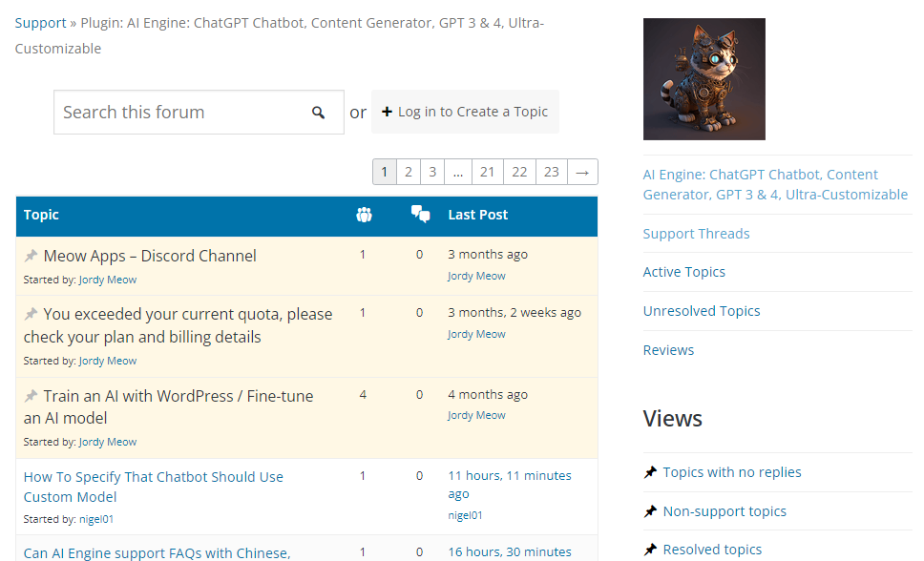Screen dimensions: 924x561
Task: Open Can AI Engine support FAQs with Chinese topic
Action: tap(157, 552)
